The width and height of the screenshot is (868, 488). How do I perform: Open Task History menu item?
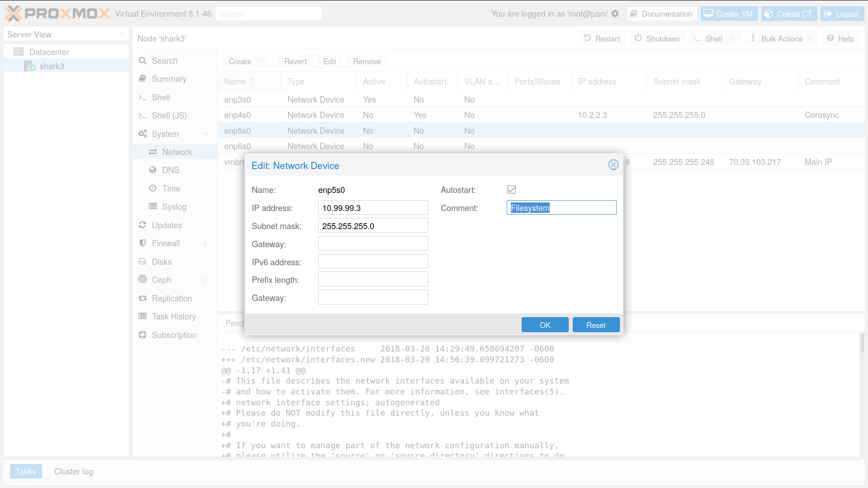pyautogui.click(x=174, y=316)
